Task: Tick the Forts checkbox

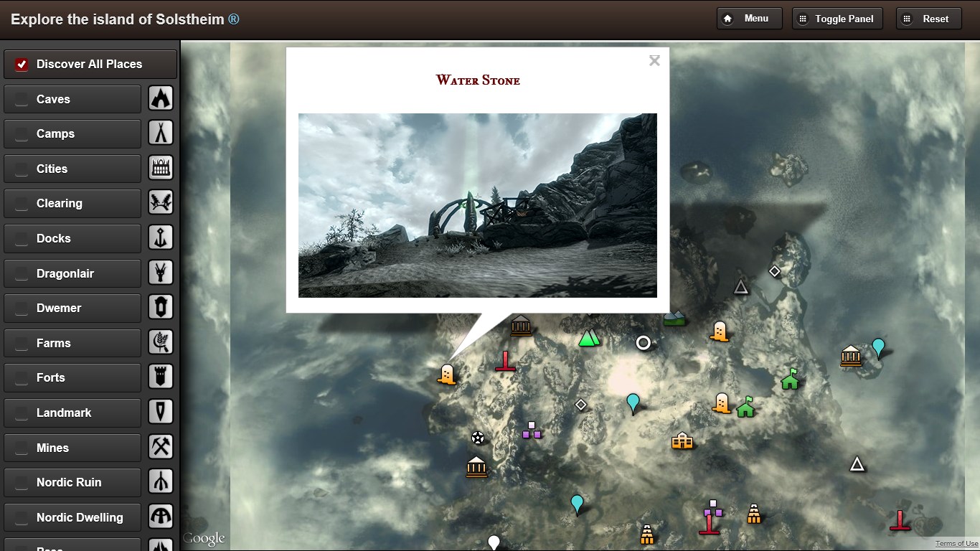Action: point(22,378)
